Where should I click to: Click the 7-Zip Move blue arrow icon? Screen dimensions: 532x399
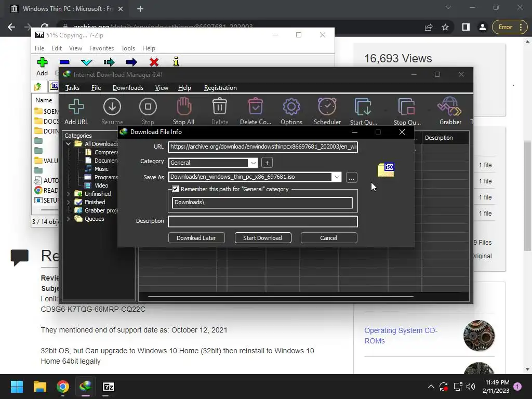[131, 62]
